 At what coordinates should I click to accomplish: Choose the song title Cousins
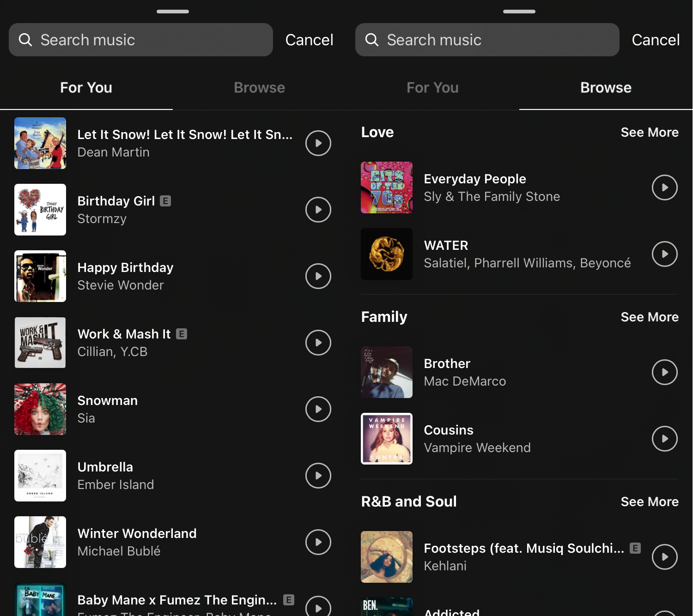[x=449, y=430]
